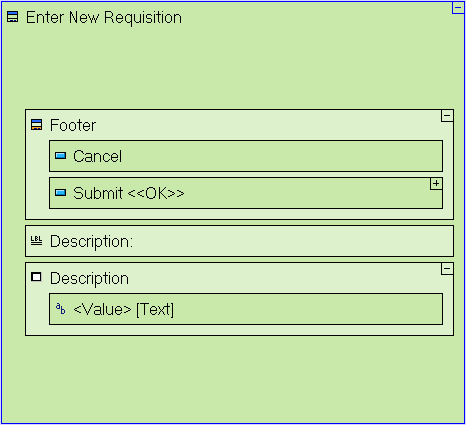
Task: Click the ab text value icon
Action: (x=60, y=309)
